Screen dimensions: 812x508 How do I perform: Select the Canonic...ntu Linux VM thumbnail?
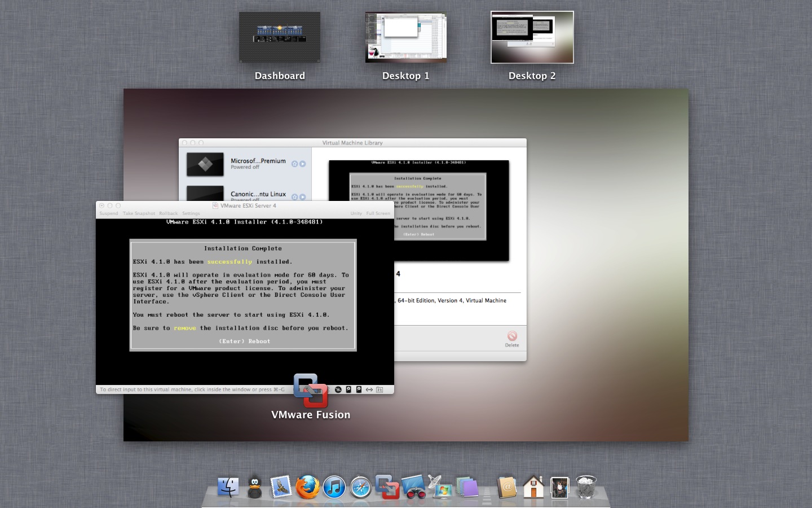[x=205, y=194]
